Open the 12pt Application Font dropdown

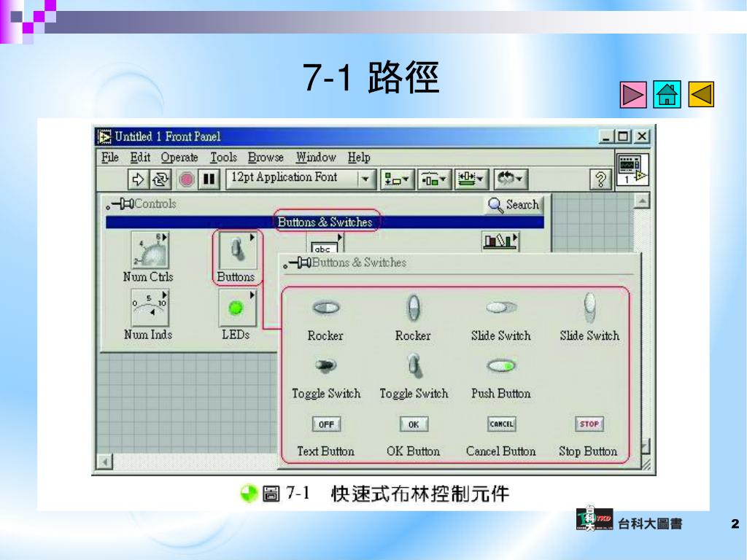click(x=301, y=179)
